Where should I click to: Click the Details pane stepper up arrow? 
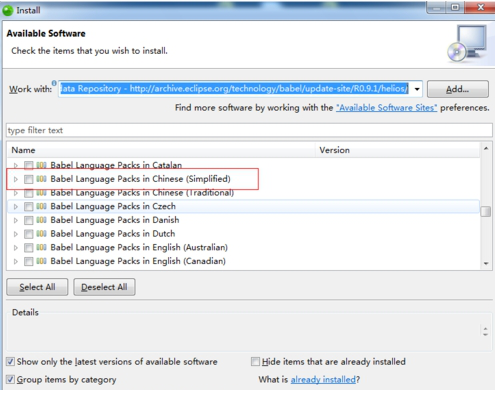pyautogui.click(x=485, y=328)
